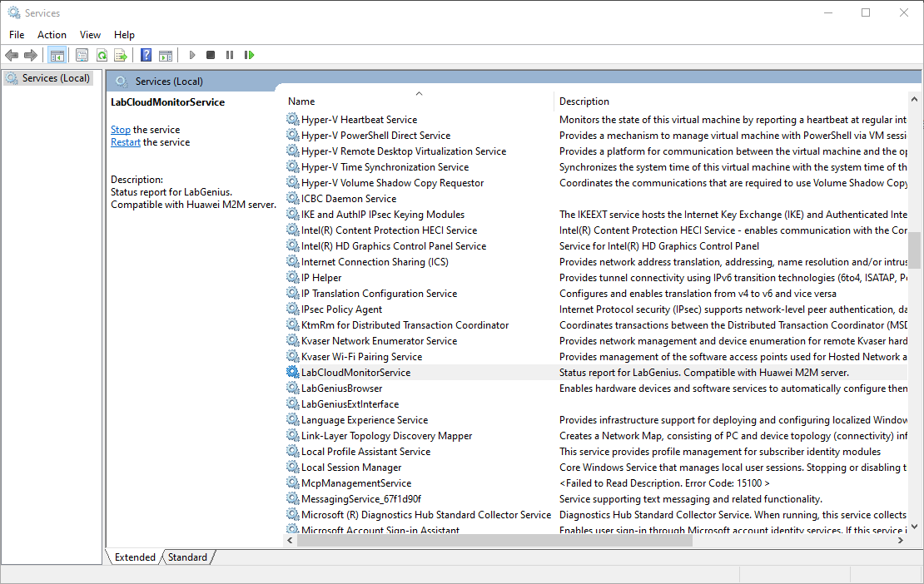Go back using the Back arrow toolbar icon
Viewport: 924px width, 584px height.
click(x=11, y=56)
